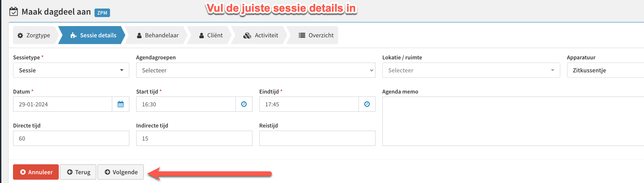Click the cubes icon on Activiteit step
The image size is (644, 183).
247,36
